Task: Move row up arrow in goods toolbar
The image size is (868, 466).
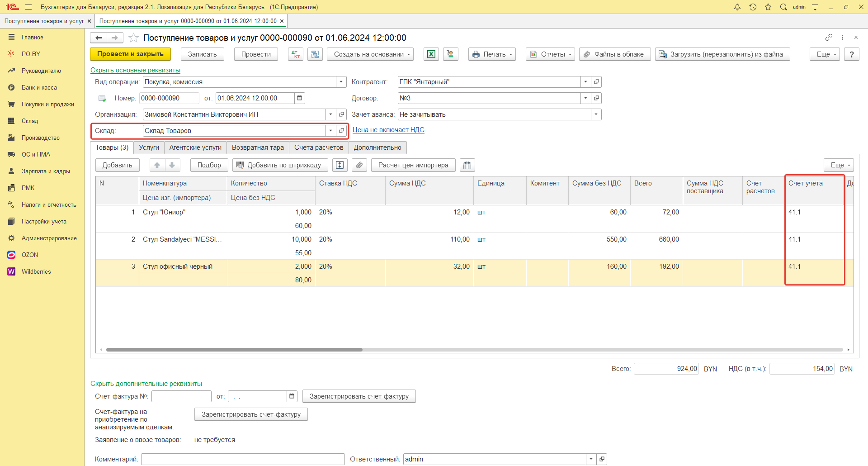Action: tap(157, 165)
